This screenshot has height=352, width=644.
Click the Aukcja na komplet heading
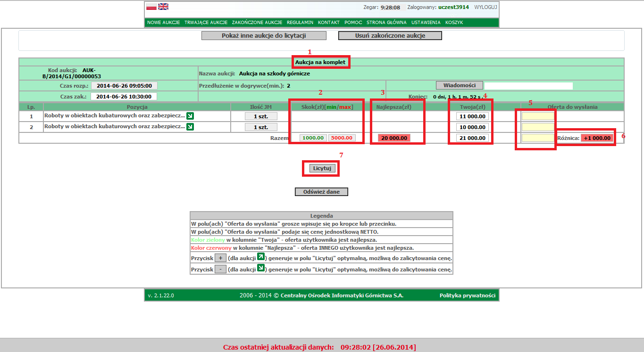click(x=321, y=62)
